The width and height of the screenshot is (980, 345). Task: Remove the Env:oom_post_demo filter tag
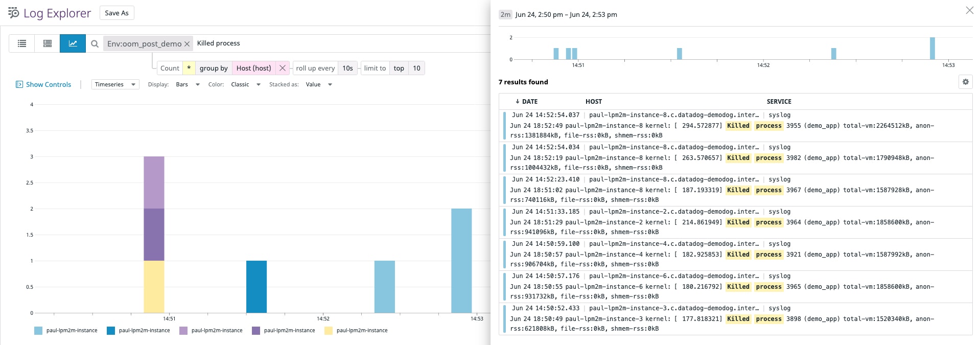(x=187, y=44)
